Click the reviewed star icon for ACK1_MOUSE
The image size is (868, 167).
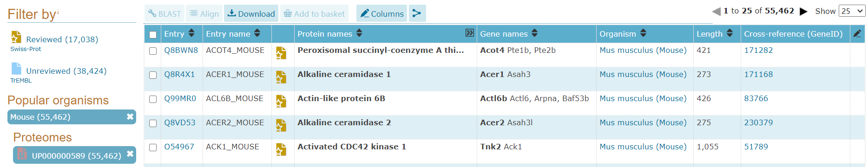tap(281, 149)
